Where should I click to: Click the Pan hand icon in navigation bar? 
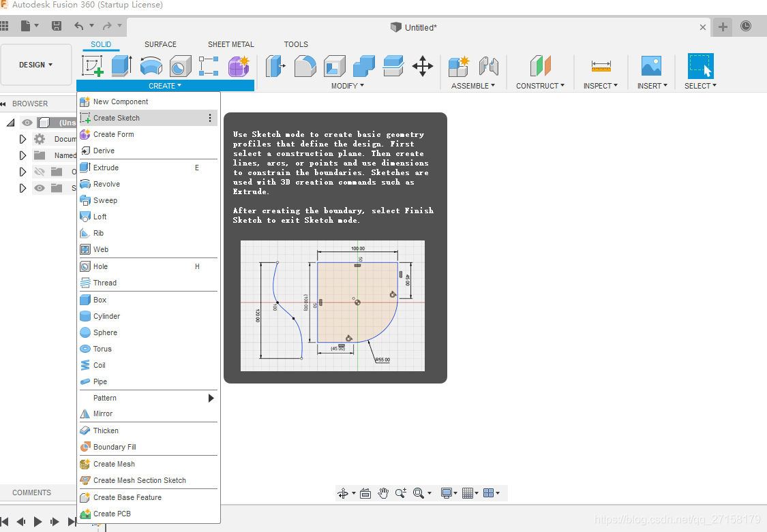coord(384,493)
